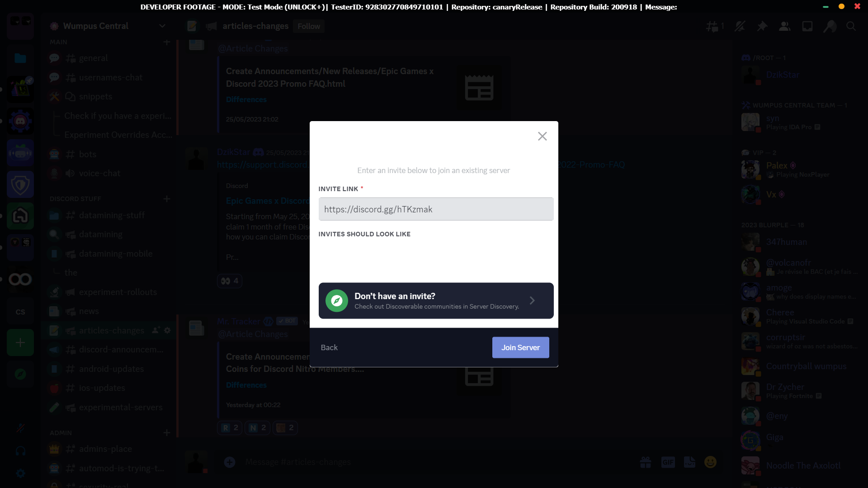Expand Server Discovery via the chevron
The image size is (868, 488).
532,300
